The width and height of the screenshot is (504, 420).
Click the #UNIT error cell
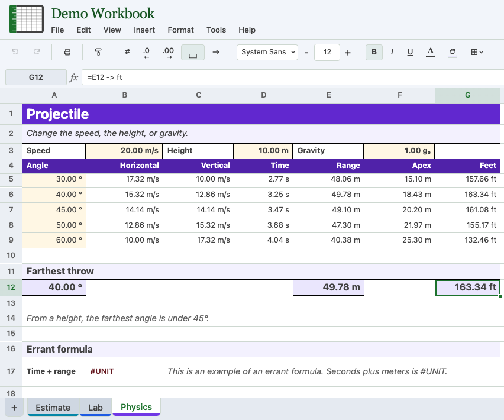coord(124,371)
